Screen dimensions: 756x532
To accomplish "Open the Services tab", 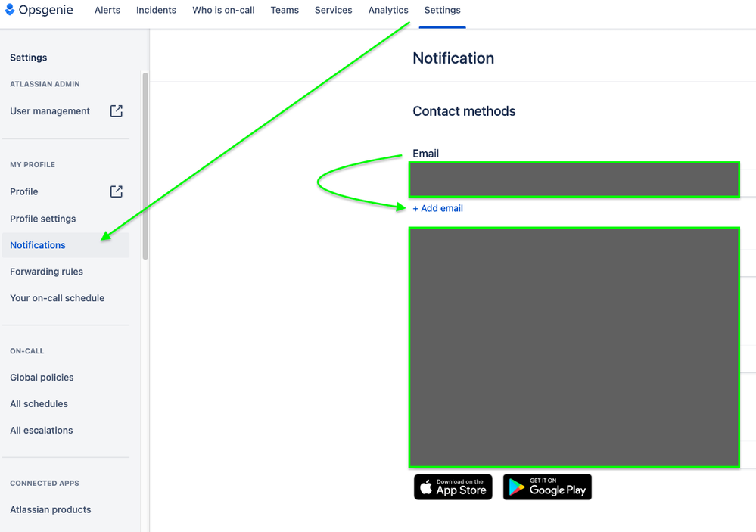I will coord(333,10).
